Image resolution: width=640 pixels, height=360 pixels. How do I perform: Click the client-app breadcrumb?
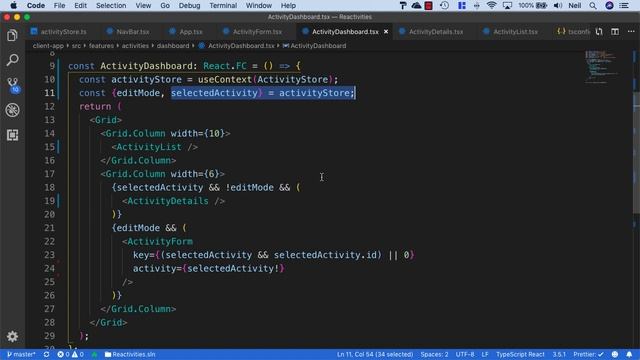coord(48,46)
